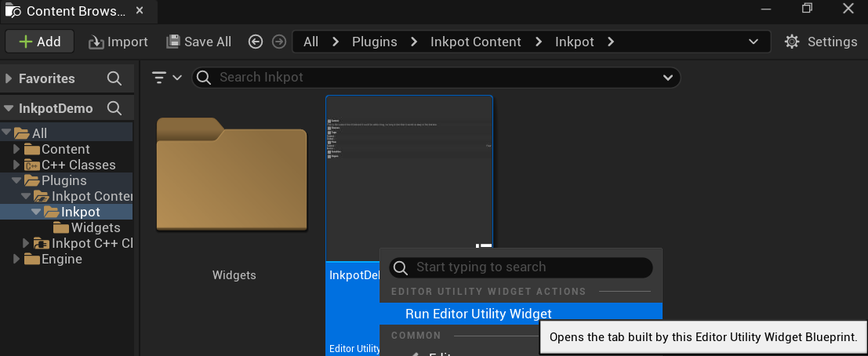Expand the Content folder arrow
The height and width of the screenshot is (356, 868).
click(16, 149)
